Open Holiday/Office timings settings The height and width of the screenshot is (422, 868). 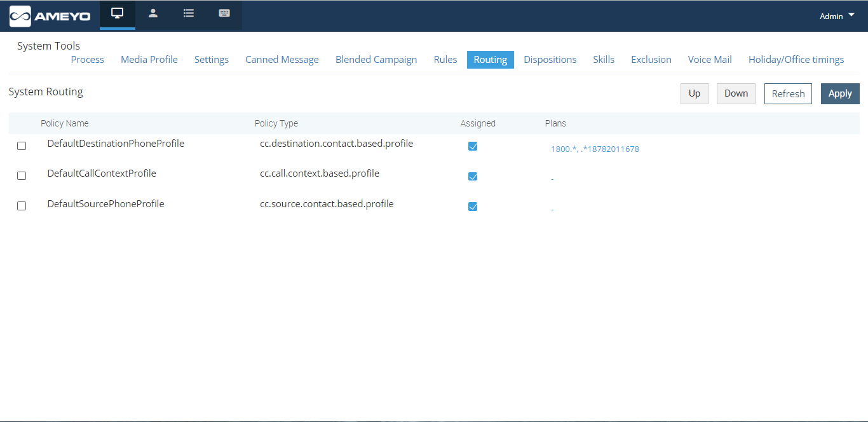coord(796,59)
